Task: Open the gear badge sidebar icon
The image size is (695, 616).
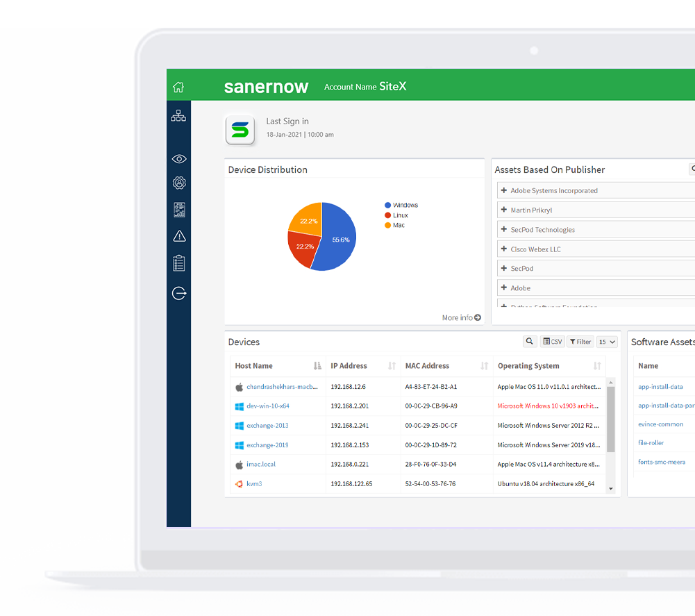Action: [179, 183]
